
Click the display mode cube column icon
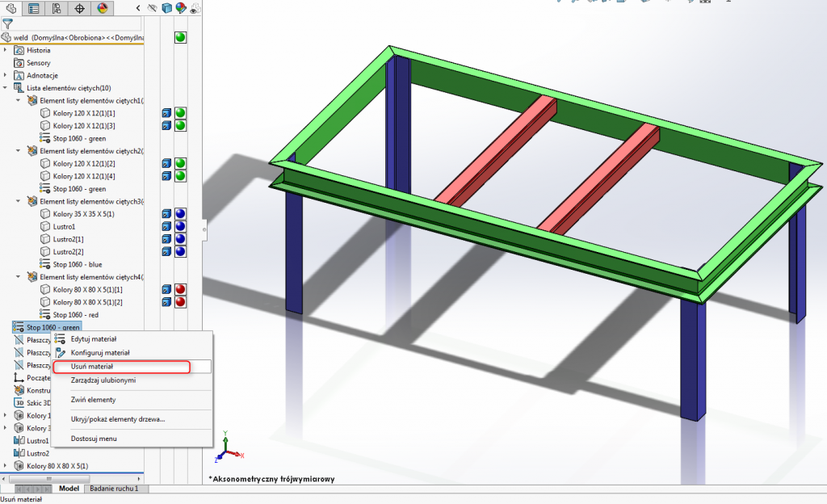166,9
